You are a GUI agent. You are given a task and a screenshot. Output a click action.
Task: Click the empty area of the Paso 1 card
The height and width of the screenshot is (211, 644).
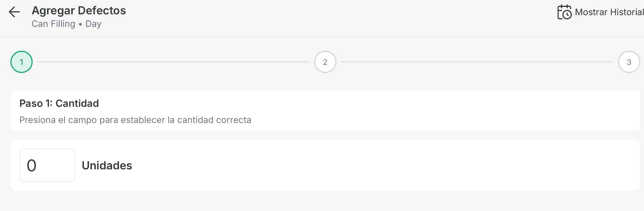pyautogui.click(x=443, y=111)
